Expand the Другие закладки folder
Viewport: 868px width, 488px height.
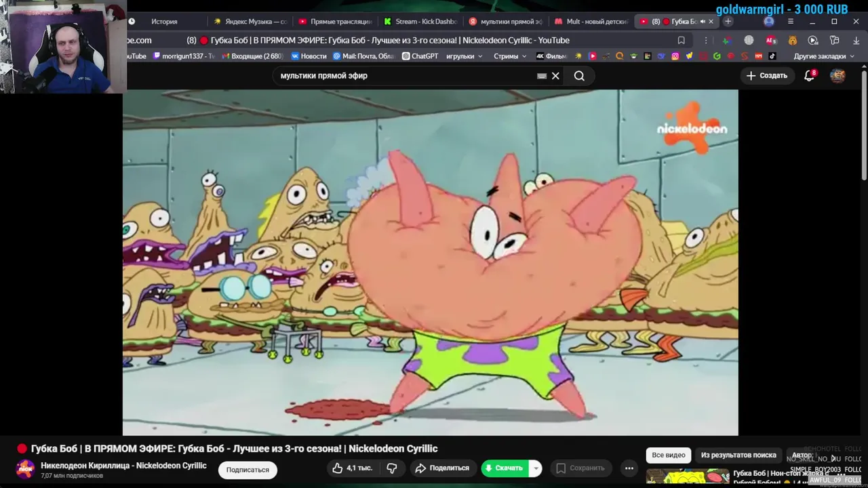(823, 56)
